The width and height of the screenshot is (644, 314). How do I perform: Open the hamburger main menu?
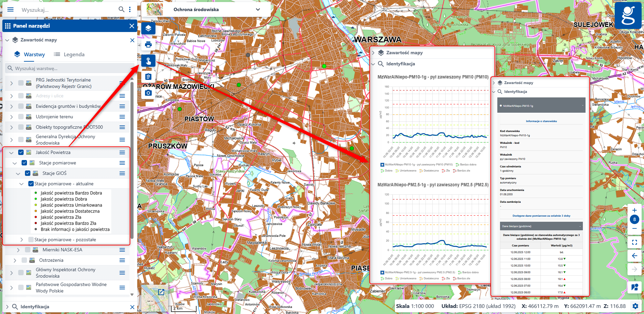(10, 9)
